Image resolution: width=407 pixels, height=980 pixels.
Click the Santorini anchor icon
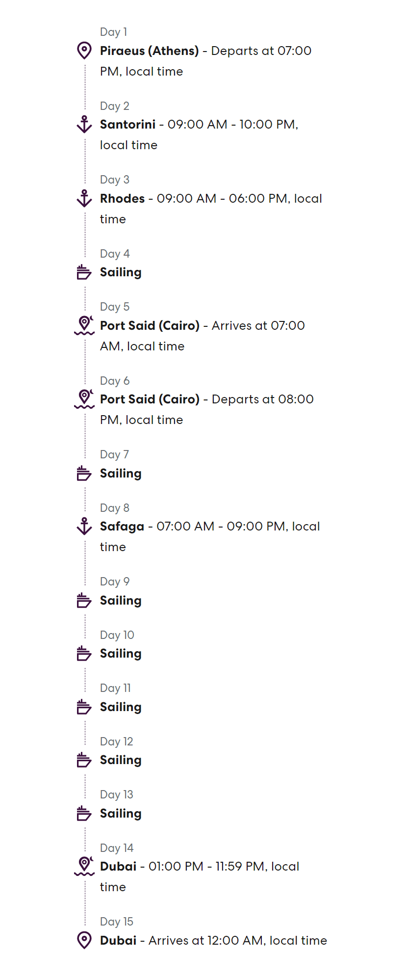[84, 125]
